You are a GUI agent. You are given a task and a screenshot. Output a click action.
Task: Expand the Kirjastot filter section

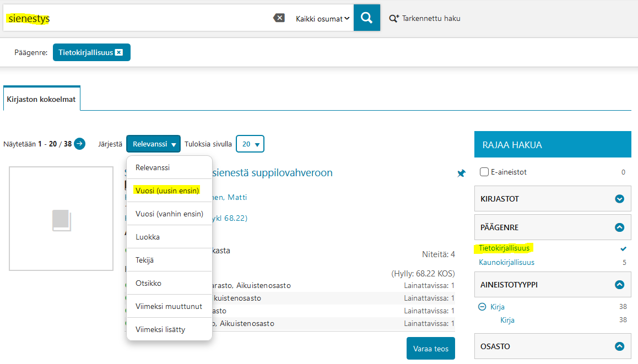(619, 199)
